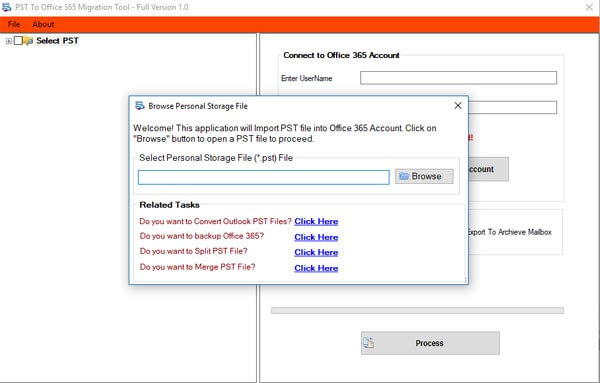Click the Process button
The image size is (600, 383).
click(x=430, y=343)
